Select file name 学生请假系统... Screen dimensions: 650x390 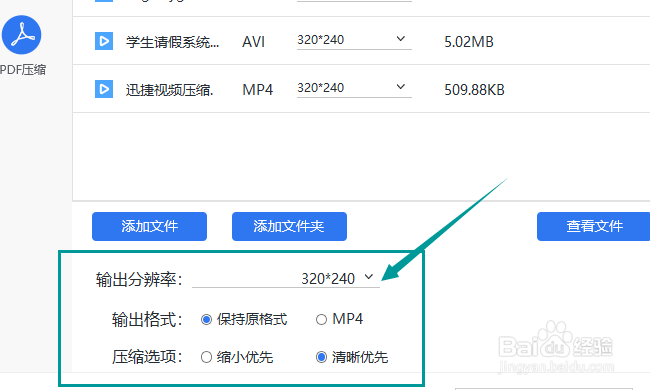[x=172, y=42]
